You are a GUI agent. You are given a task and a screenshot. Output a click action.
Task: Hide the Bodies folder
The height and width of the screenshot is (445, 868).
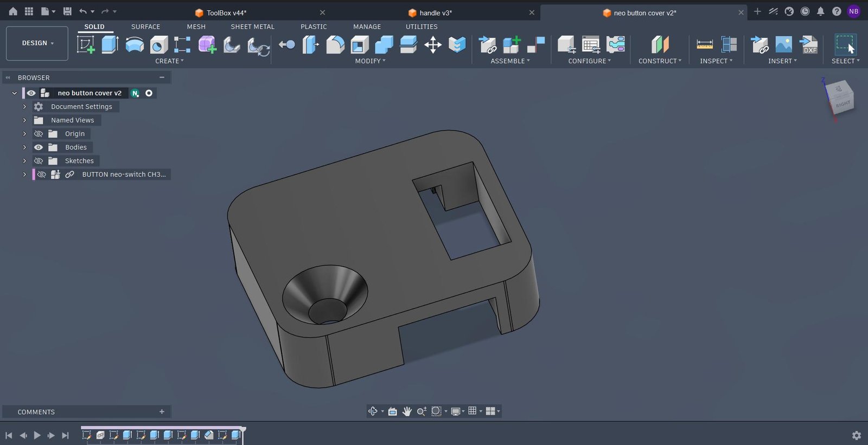pyautogui.click(x=39, y=147)
